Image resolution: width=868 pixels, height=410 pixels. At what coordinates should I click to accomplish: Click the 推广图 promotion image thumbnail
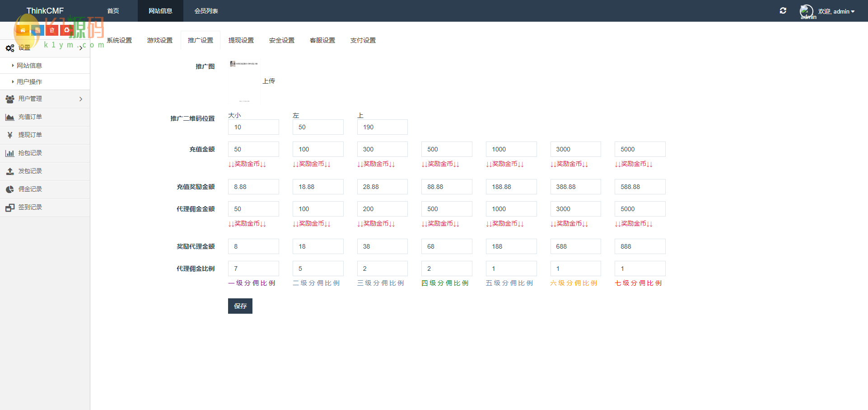[x=244, y=81]
